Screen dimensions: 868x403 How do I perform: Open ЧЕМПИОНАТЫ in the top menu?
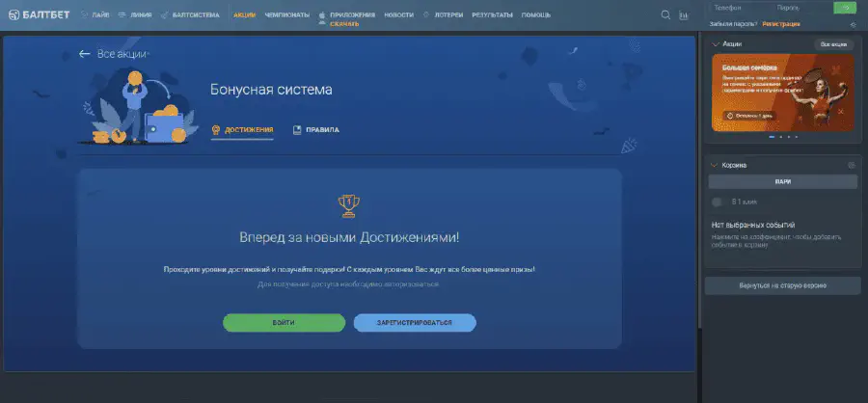(286, 15)
